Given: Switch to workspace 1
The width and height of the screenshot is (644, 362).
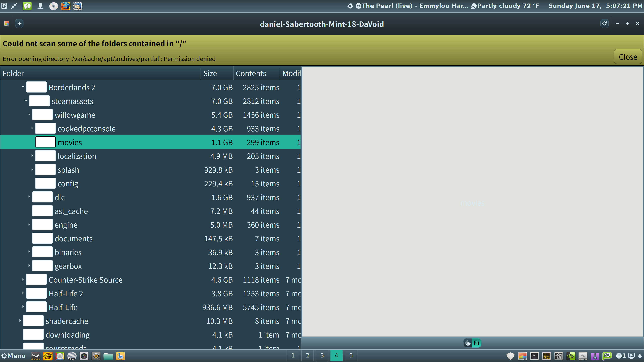Looking at the screenshot, I should pyautogui.click(x=293, y=355).
